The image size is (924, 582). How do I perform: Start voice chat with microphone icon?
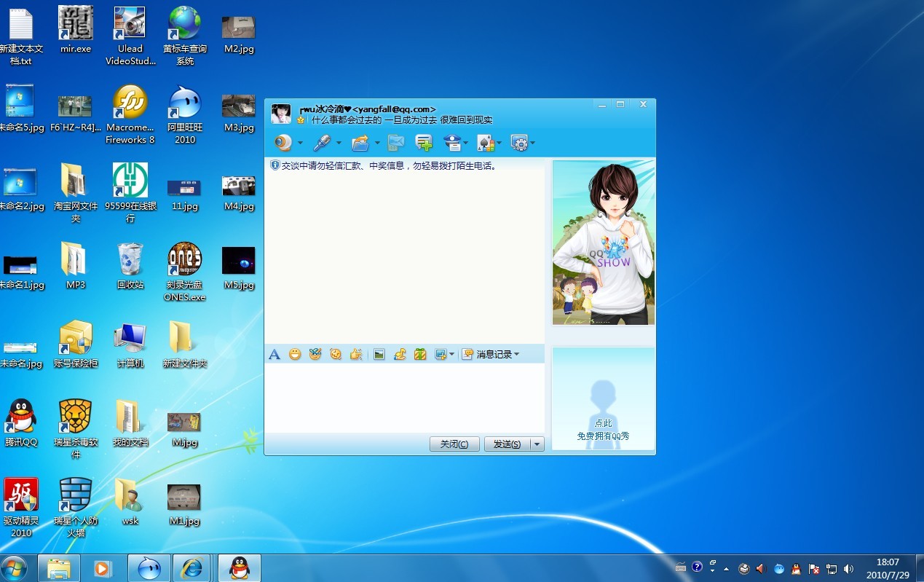321,143
